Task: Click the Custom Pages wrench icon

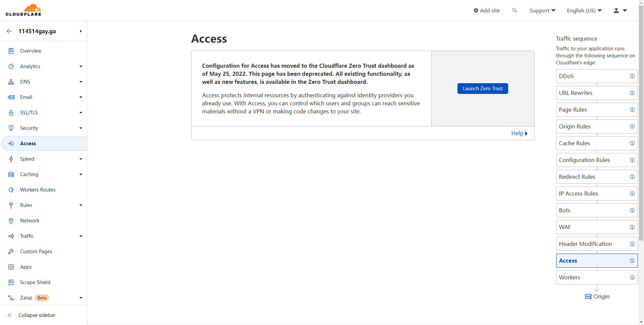Action: pyautogui.click(x=11, y=252)
